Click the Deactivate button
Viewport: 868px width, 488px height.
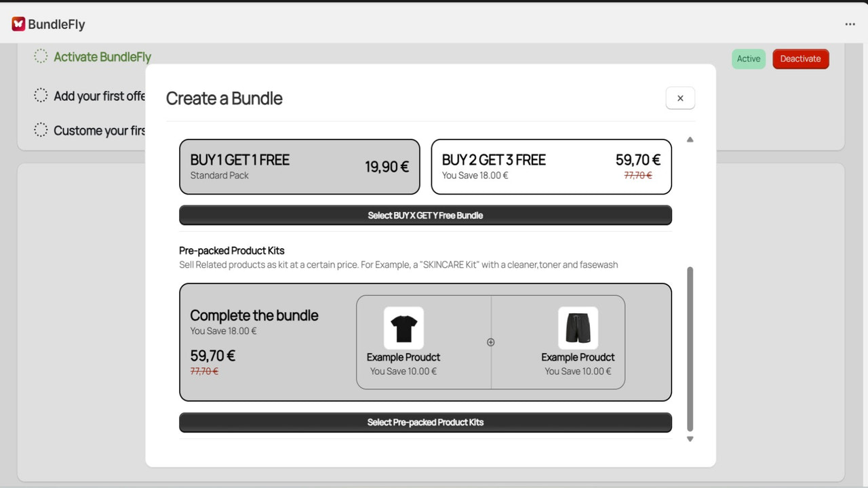[800, 59]
